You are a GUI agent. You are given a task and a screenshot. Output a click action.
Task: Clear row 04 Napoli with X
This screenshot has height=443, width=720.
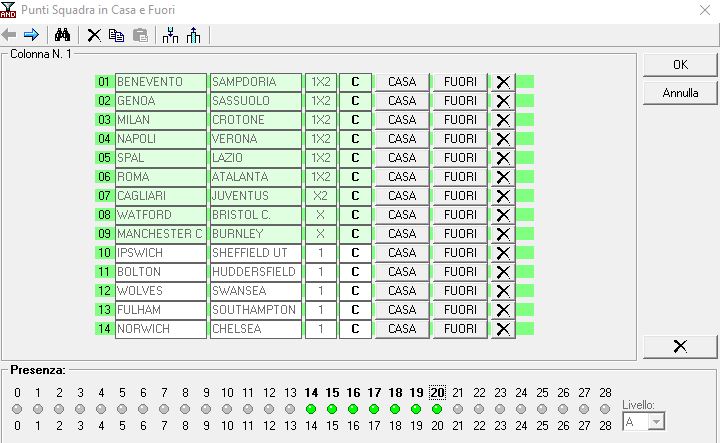[x=503, y=139]
